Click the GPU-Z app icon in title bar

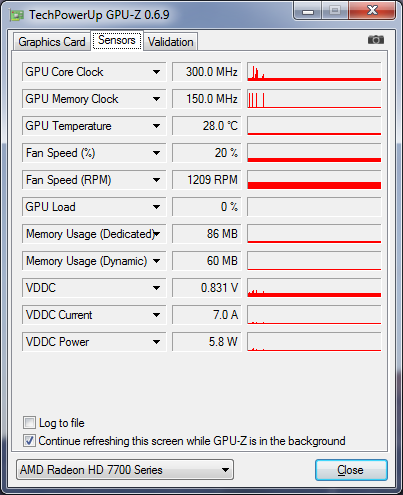point(17,15)
